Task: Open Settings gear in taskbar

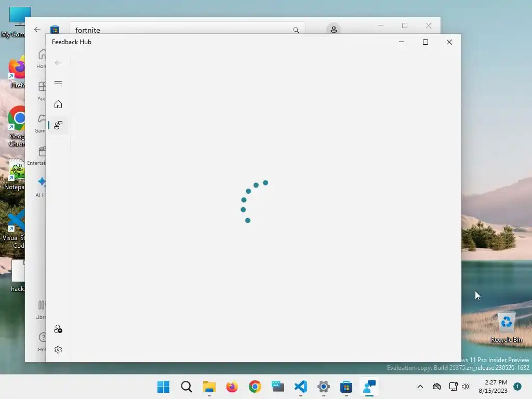Action: pos(323,387)
